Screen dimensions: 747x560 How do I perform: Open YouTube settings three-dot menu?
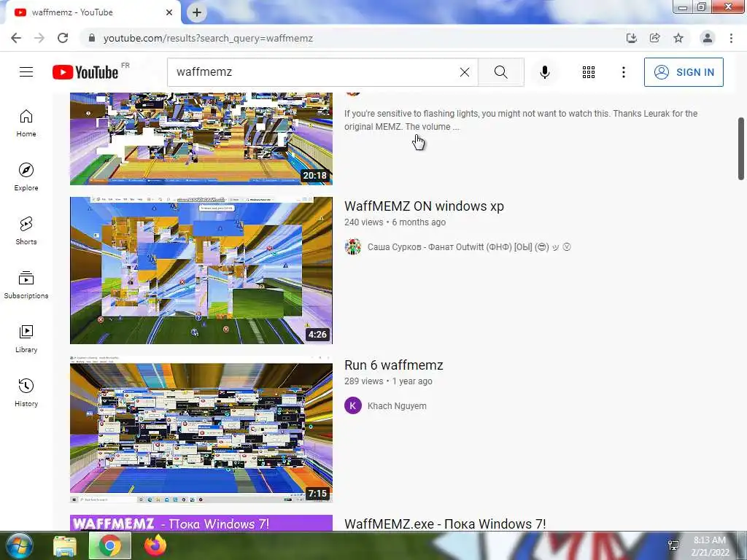(623, 72)
